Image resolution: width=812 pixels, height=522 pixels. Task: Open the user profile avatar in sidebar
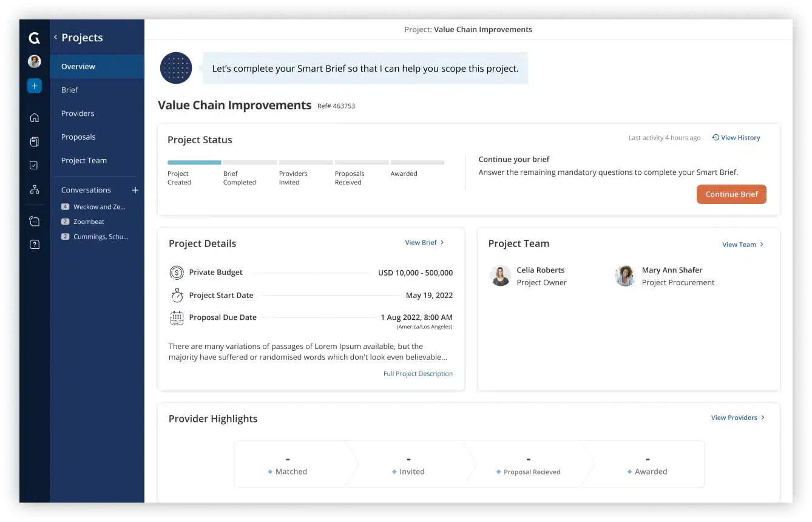(35, 61)
